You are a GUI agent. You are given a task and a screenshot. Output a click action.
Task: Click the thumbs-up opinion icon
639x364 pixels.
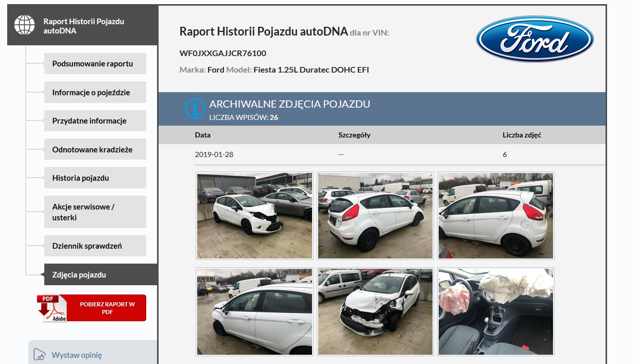[x=39, y=355]
